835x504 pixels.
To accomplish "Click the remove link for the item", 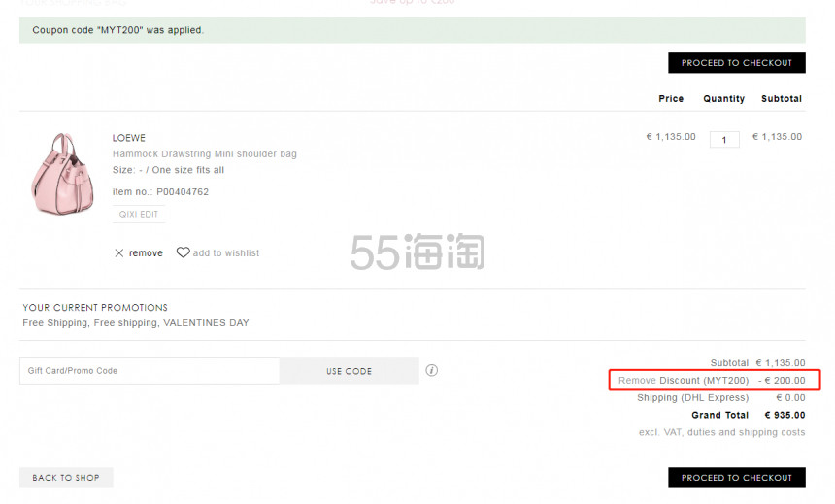I will pyautogui.click(x=146, y=253).
